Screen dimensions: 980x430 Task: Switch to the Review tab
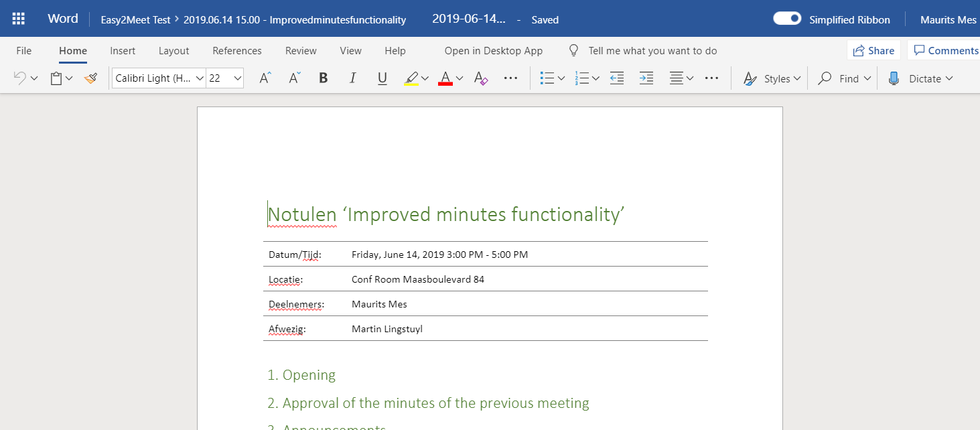click(301, 50)
